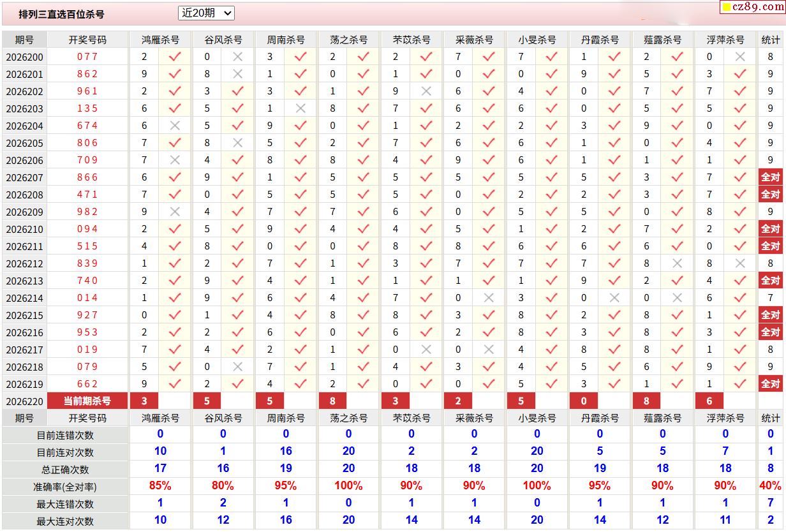This screenshot has width=786, height=532.
Task: Click the gray X for 谷风杀号 in row 2026201
Action: coord(237,74)
